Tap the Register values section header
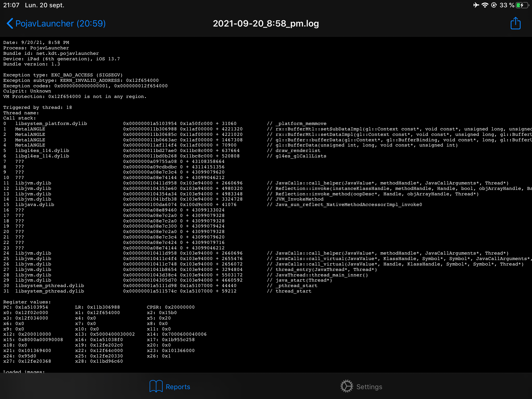Viewport: 532px width, 399px height. click(26, 302)
